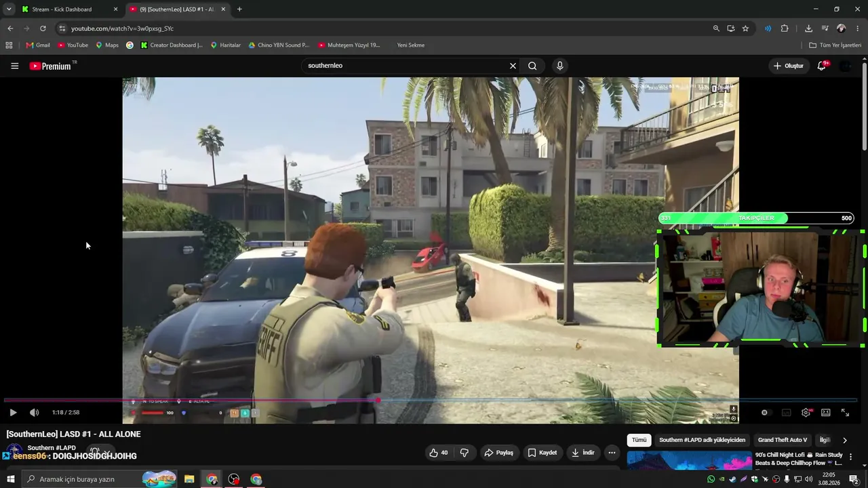868x488 pixels.
Task: Save the video with Kaydet
Action: 542,453
